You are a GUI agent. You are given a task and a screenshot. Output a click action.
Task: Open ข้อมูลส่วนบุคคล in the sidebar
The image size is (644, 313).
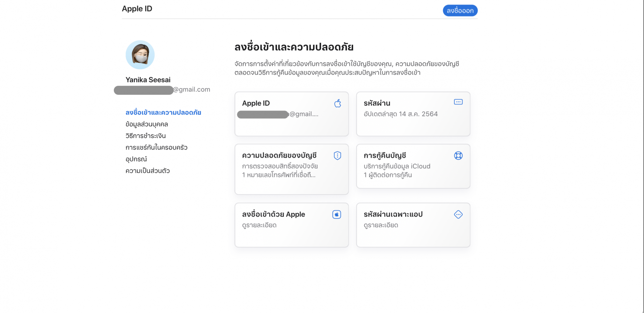tap(147, 124)
